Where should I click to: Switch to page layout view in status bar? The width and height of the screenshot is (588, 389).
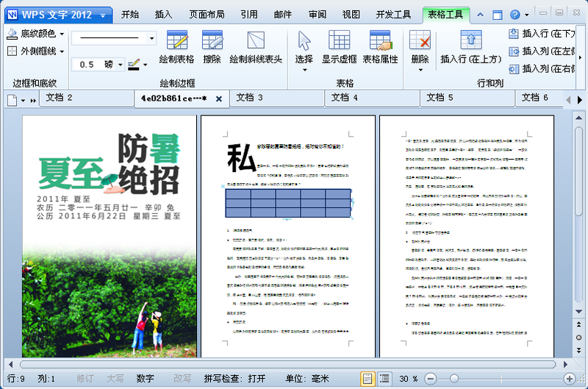tap(367, 378)
